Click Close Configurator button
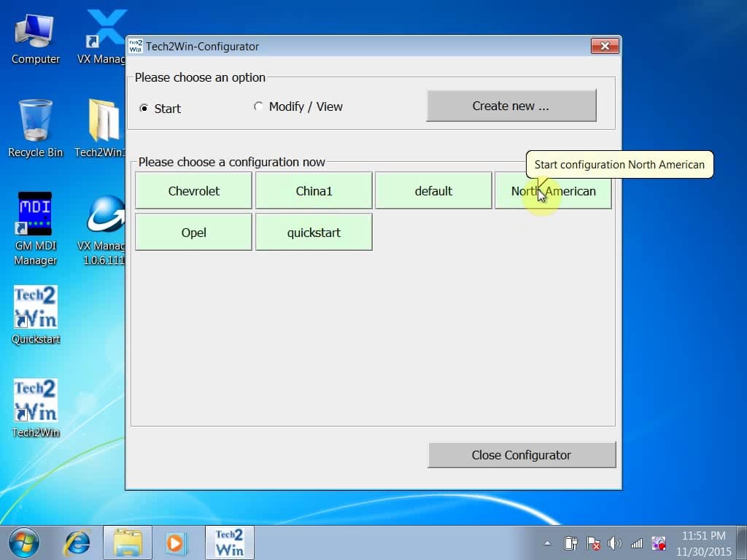Viewport: 747px width, 560px height. tap(522, 455)
